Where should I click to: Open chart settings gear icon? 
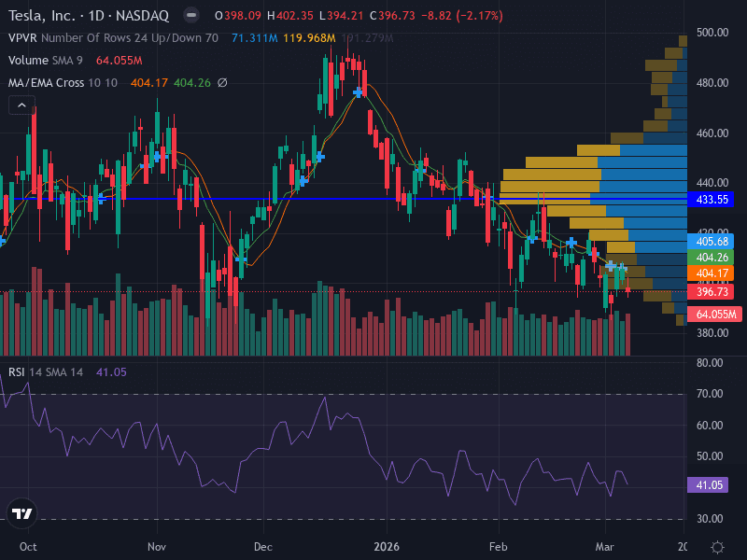(x=717, y=547)
